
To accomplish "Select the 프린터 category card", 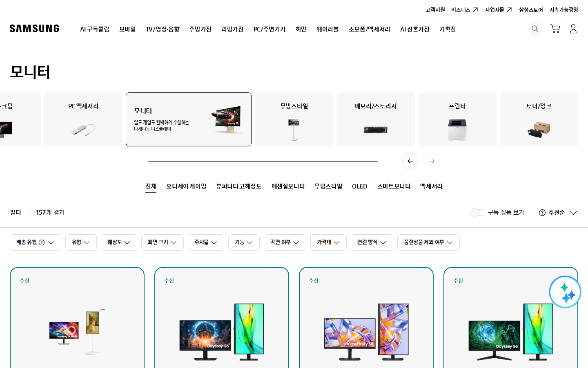I will tap(457, 119).
